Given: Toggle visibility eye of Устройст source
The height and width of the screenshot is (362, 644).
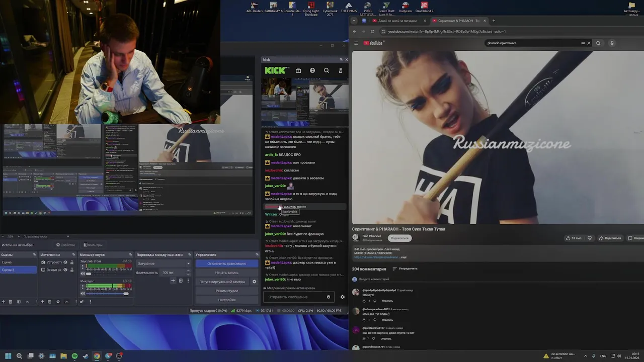Looking at the screenshot, I should [65, 262].
